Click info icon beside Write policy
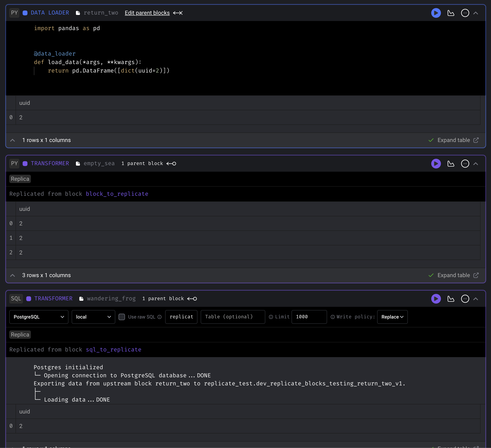491x448 pixels. [x=333, y=317]
